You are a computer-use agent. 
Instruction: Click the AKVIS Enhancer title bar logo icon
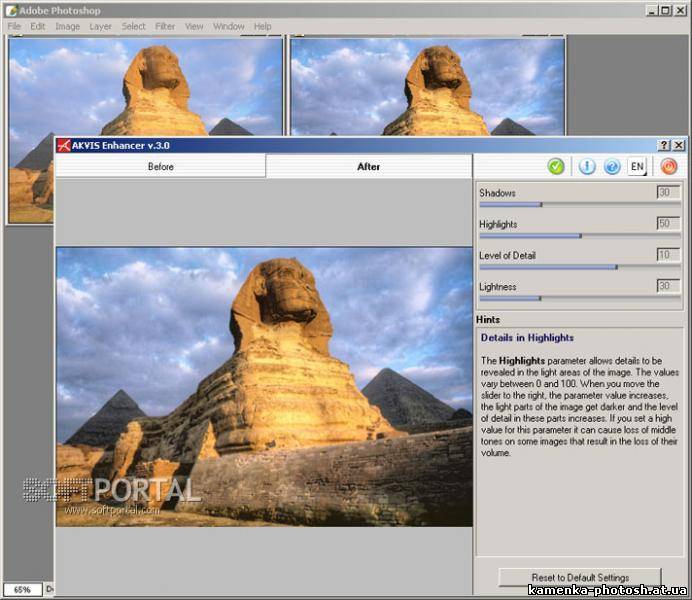coord(64,145)
